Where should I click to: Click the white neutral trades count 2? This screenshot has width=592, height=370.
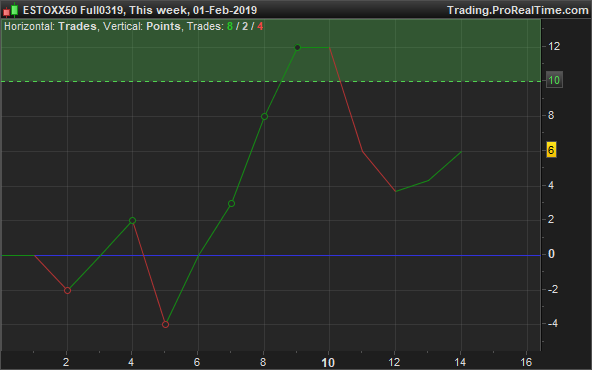pos(245,26)
